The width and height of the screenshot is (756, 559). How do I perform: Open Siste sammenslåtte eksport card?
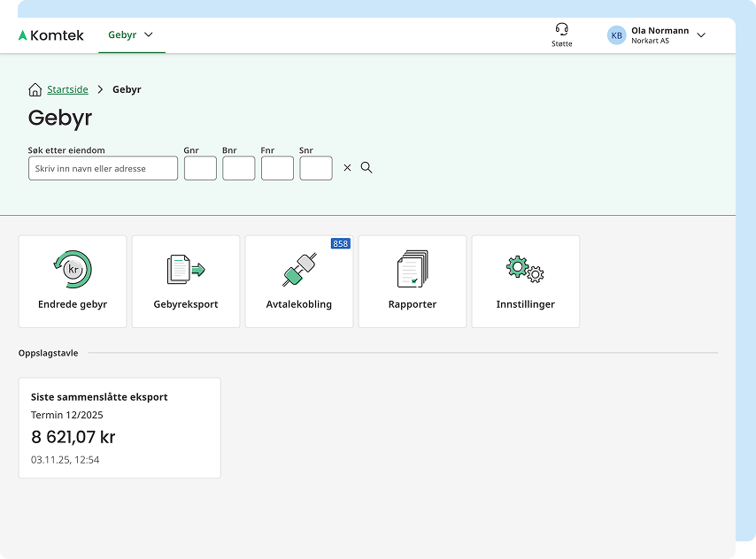click(x=120, y=428)
